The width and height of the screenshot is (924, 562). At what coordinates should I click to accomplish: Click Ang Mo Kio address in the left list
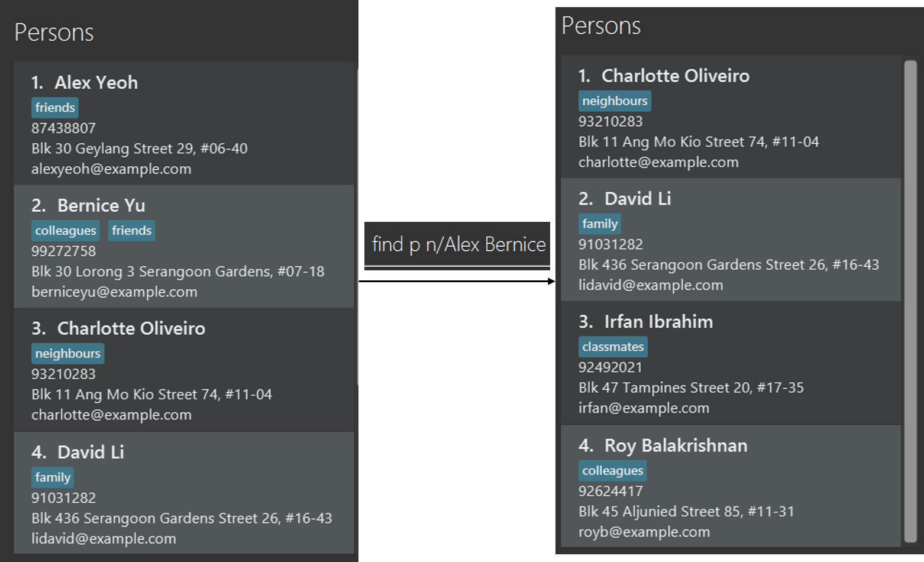coord(151,395)
